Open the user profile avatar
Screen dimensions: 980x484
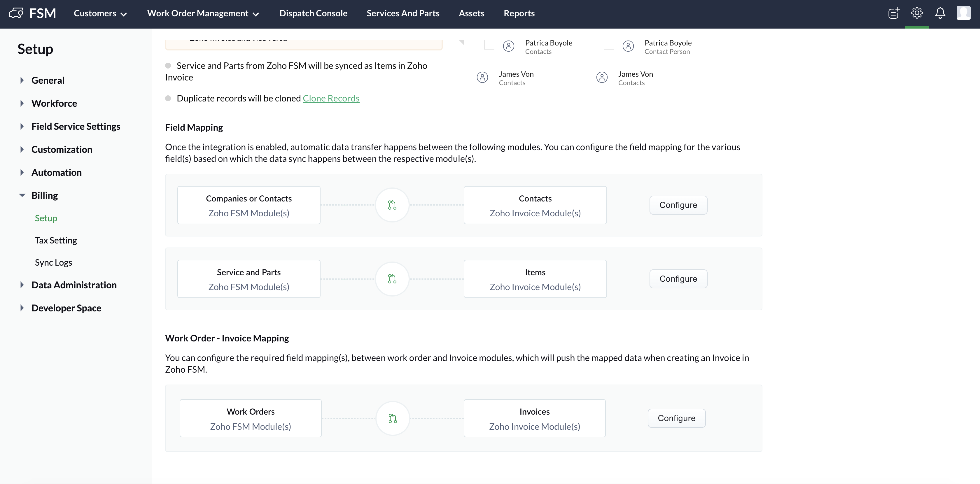point(963,13)
